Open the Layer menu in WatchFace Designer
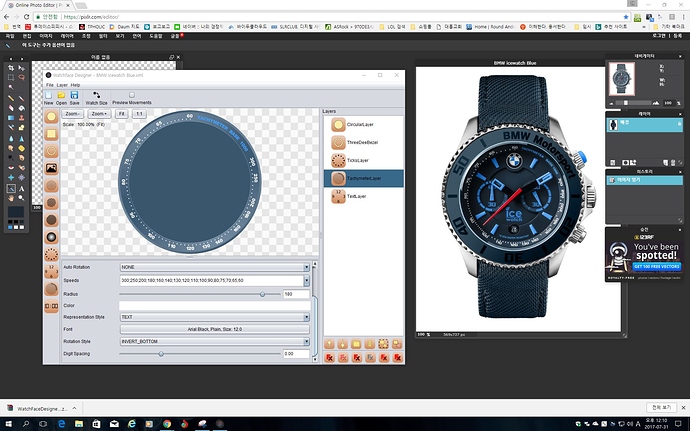This screenshot has width=690, height=431. pyautogui.click(x=62, y=85)
